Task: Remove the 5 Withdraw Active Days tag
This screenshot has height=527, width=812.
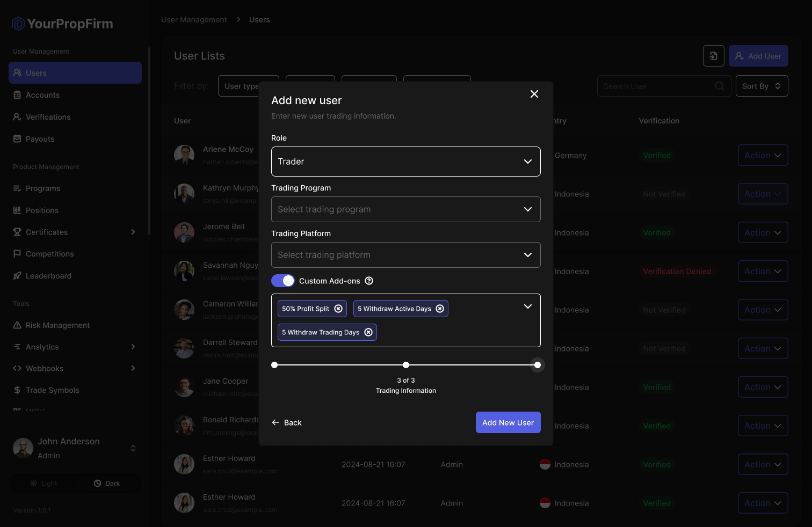Action: click(440, 309)
